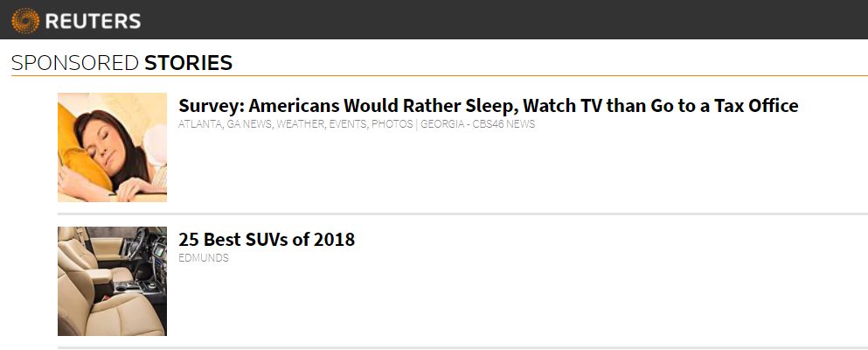This screenshot has height=350, width=868.
Task: Click the REUTERS wordmark in the header
Action: tap(93, 21)
